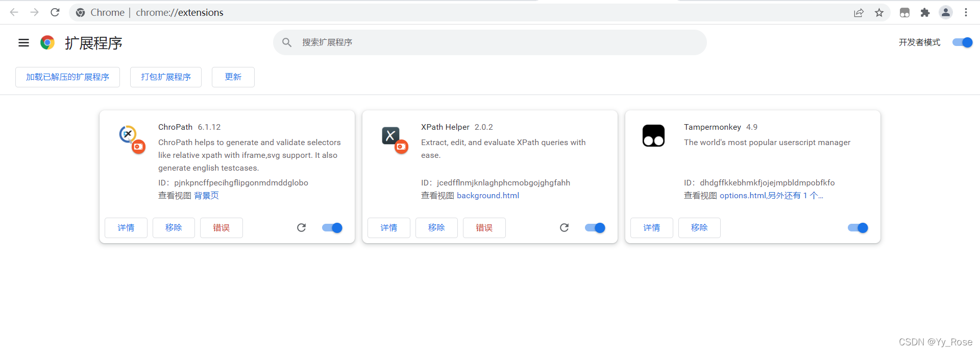Click 打包扩展程序 button
The image size is (980, 352).
click(166, 77)
